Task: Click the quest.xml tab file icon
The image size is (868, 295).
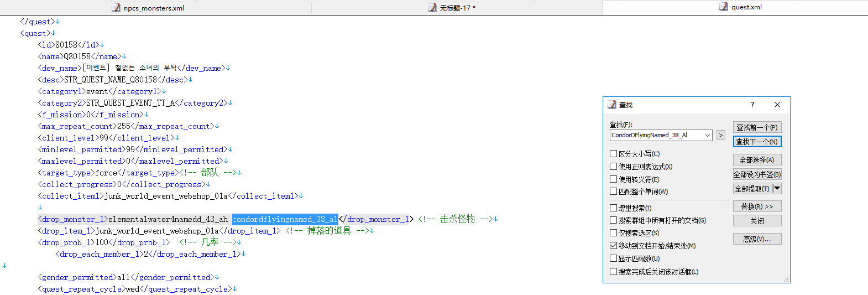Action: (724, 7)
